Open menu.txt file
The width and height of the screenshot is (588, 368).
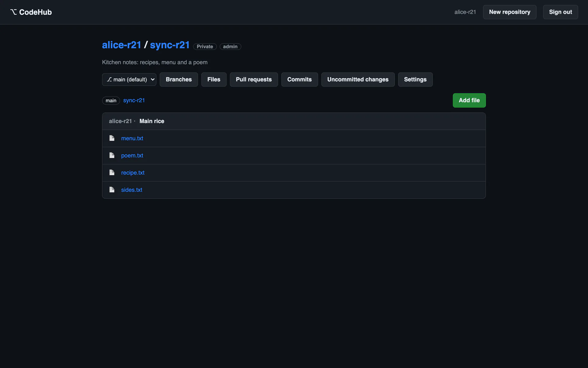pyautogui.click(x=132, y=138)
